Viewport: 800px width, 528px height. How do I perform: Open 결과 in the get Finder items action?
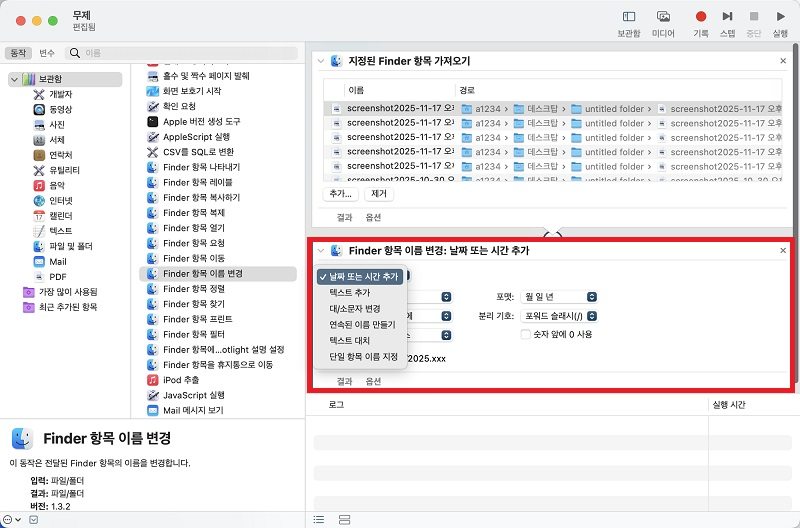point(344,218)
